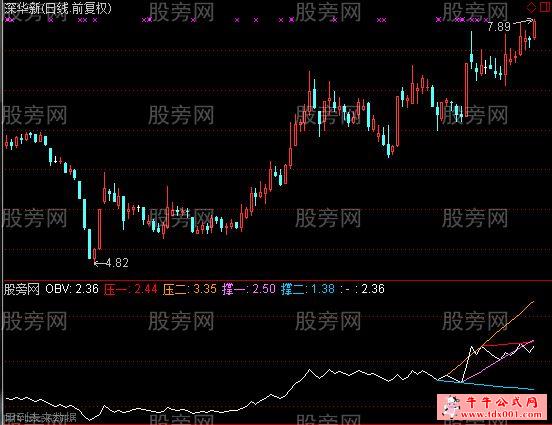Click the red square window icon beside the diamond
Image resolution: width=552 pixels, height=425 pixels.
click(x=545, y=7)
